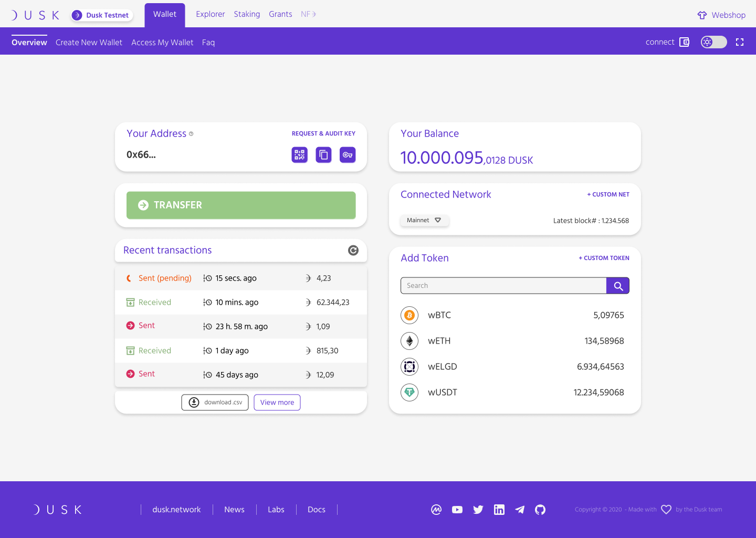Click the 1 day ago transaction row
Image resolution: width=756 pixels, height=538 pixels.
(x=241, y=351)
